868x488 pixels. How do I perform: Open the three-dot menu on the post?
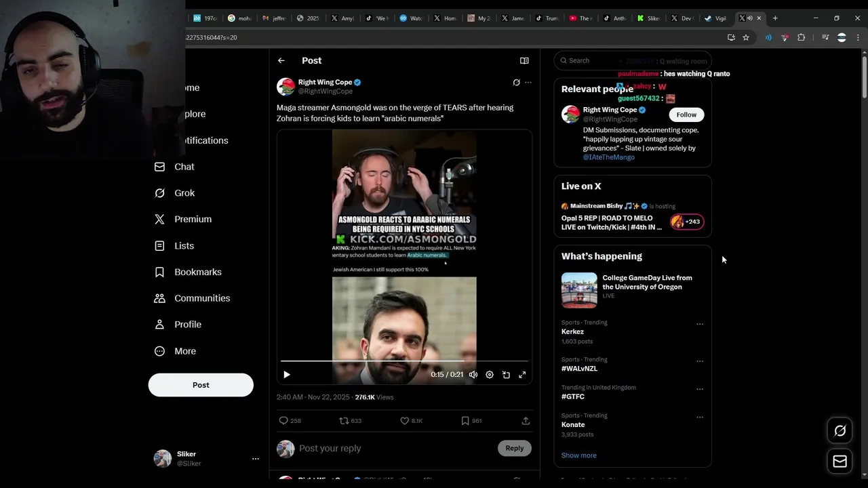528,83
